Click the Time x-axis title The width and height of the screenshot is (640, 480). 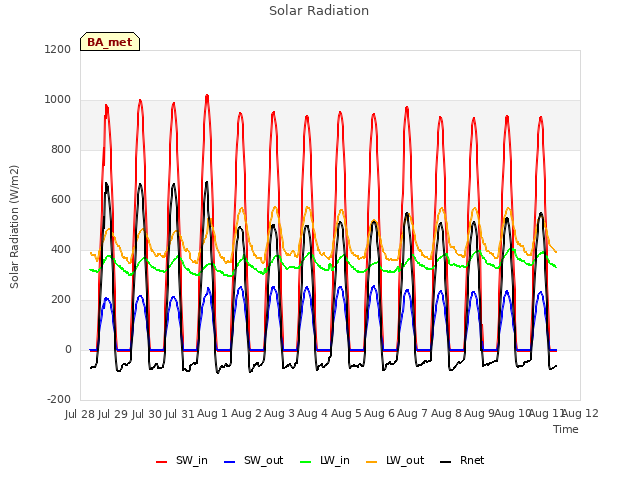[x=566, y=429]
